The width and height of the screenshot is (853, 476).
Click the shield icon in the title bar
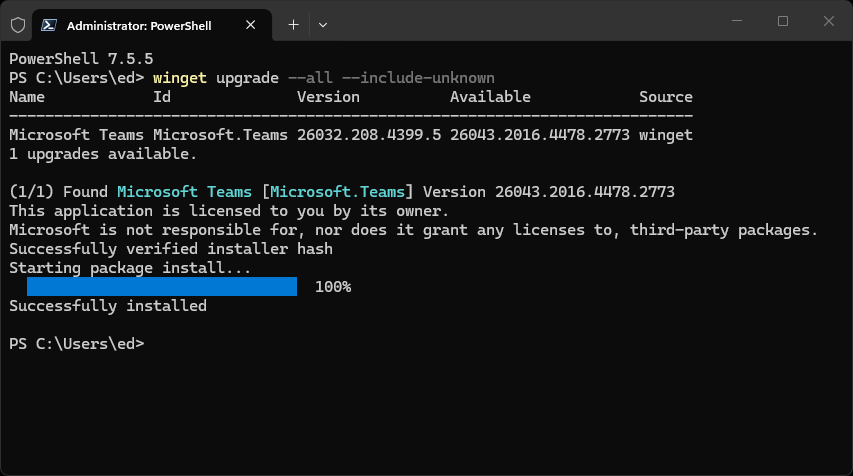[18, 25]
